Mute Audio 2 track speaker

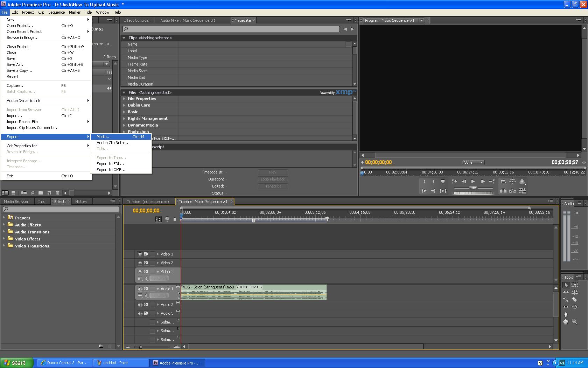point(140,305)
